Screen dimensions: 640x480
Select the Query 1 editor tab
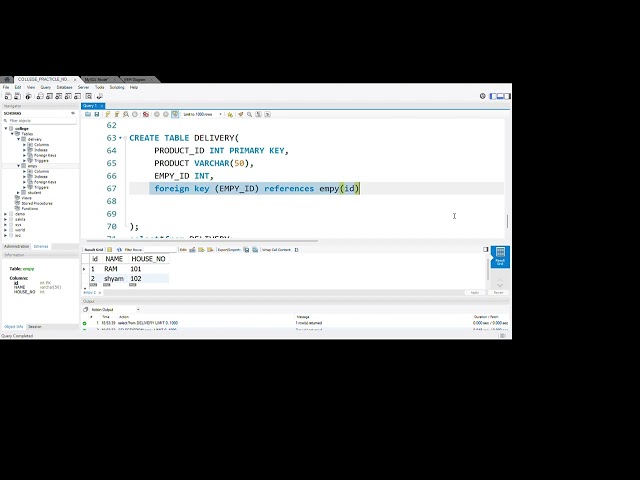coord(92,106)
